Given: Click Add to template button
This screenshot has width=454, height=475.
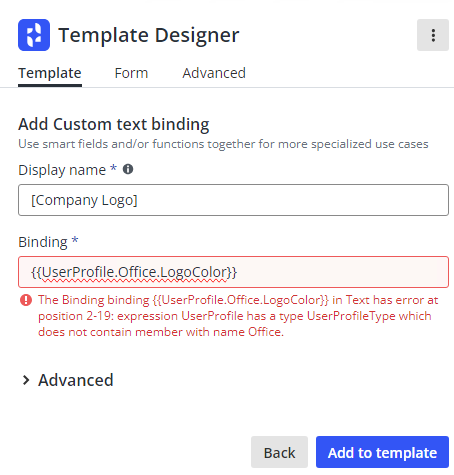Looking at the screenshot, I should tap(382, 452).
